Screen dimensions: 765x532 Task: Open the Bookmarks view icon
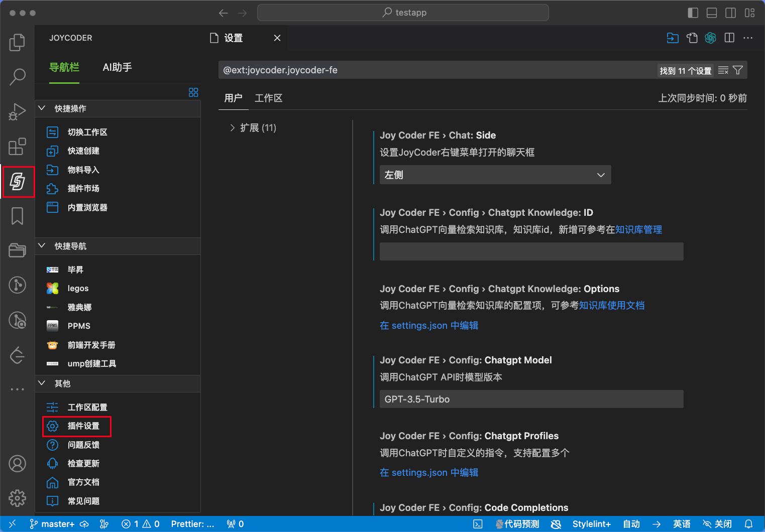click(x=17, y=216)
